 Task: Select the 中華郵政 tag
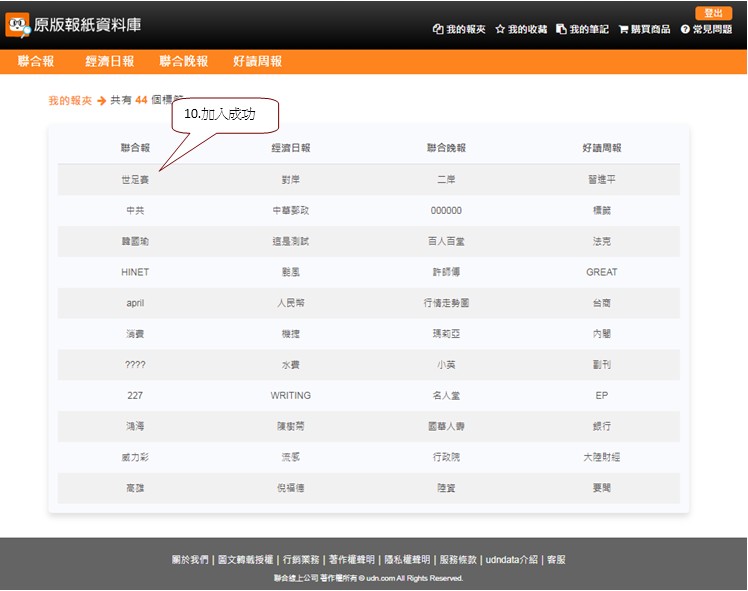[x=291, y=210]
